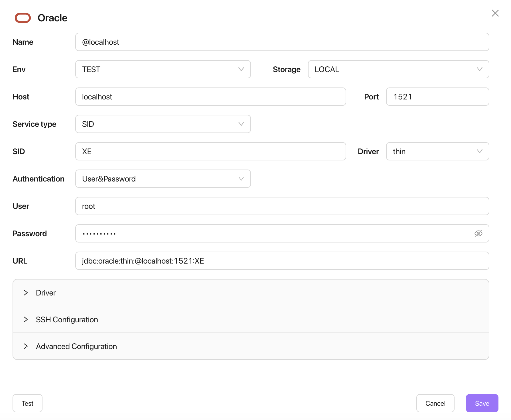Select the Name field containing @localhost
This screenshot has width=511, height=420.
[282, 42]
